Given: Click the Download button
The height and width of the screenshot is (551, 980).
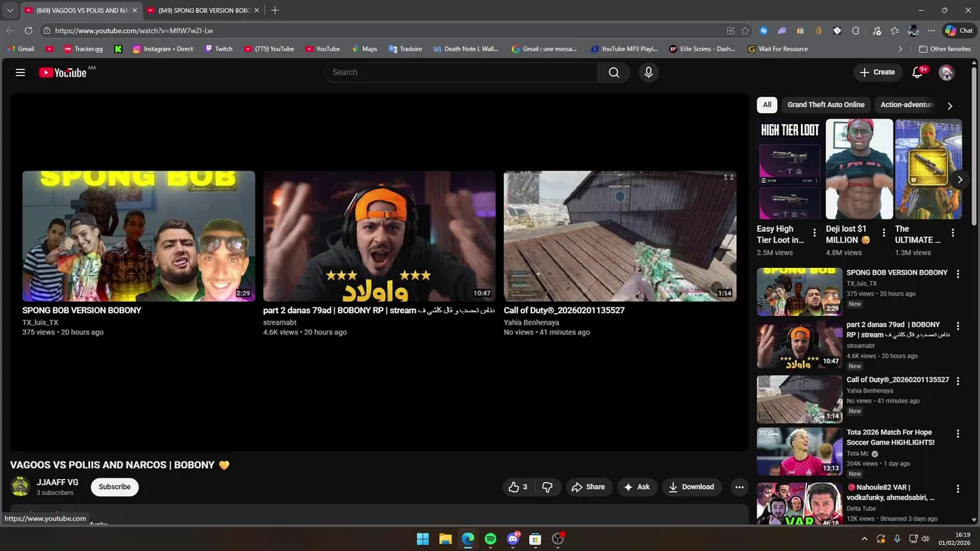Looking at the screenshot, I should [x=691, y=487].
